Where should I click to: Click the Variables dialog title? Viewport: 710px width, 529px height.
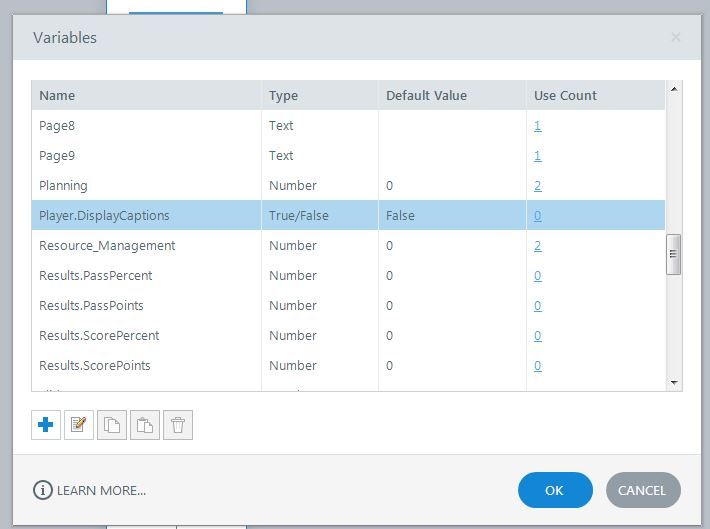pyautogui.click(x=65, y=38)
